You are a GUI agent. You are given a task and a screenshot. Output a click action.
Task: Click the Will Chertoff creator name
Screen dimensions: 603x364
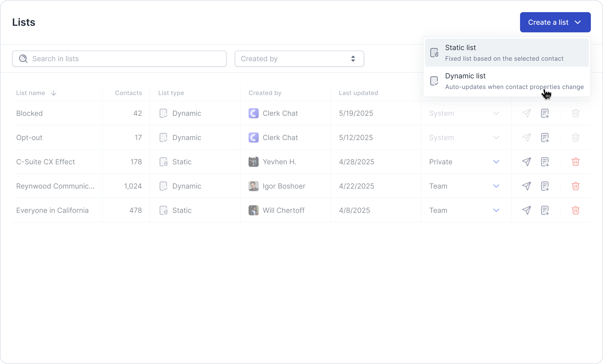[284, 210]
